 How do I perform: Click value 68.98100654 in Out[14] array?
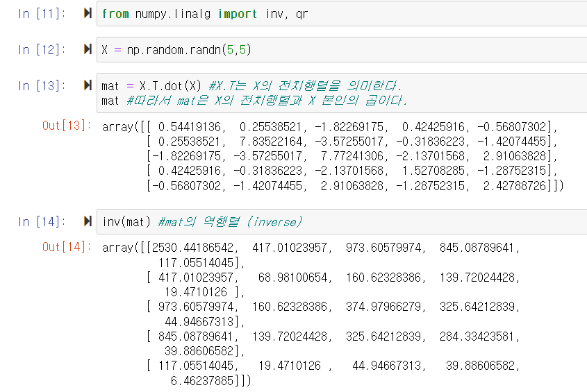coord(292,278)
